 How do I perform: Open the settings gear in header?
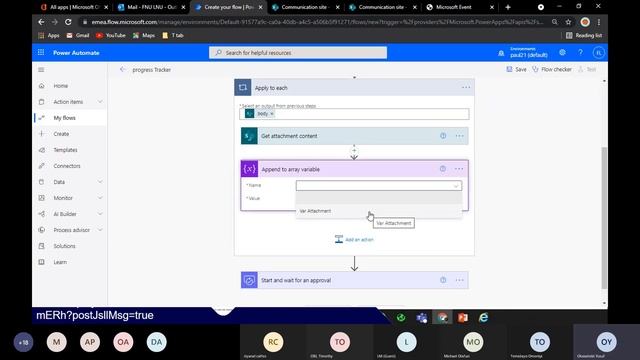(562, 52)
